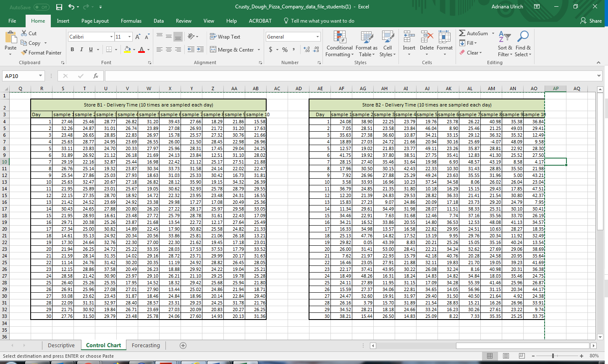Click the Format Painter brush
Image resolution: width=608 pixels, height=364 pixels.
tap(41, 52)
